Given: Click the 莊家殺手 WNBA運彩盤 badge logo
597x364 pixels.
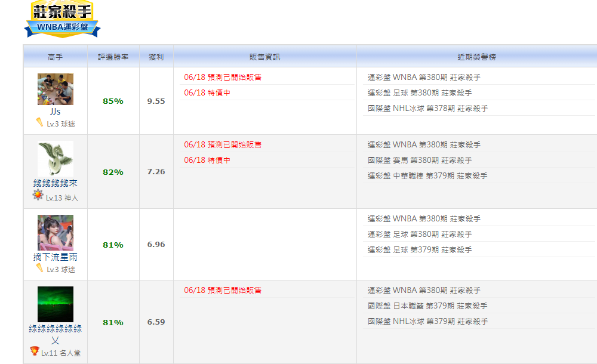Looking at the screenshot, I should [62, 18].
